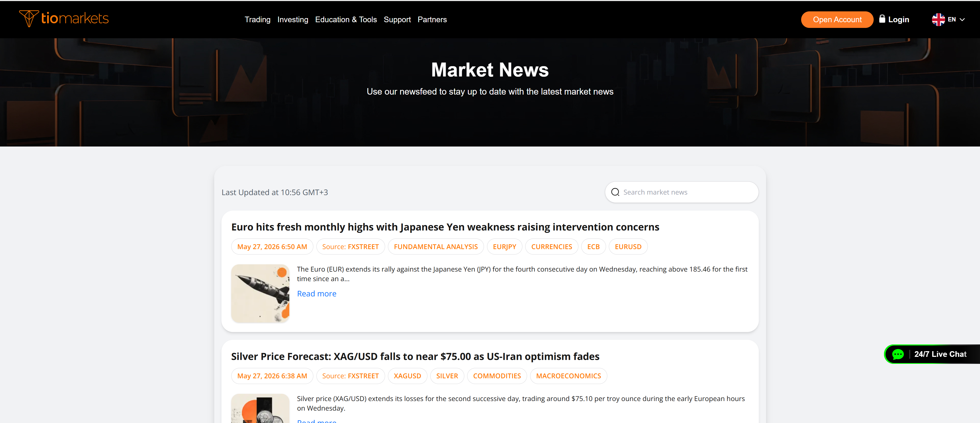Click the Euro article summary paragraph
980x423 pixels.
pos(522,274)
